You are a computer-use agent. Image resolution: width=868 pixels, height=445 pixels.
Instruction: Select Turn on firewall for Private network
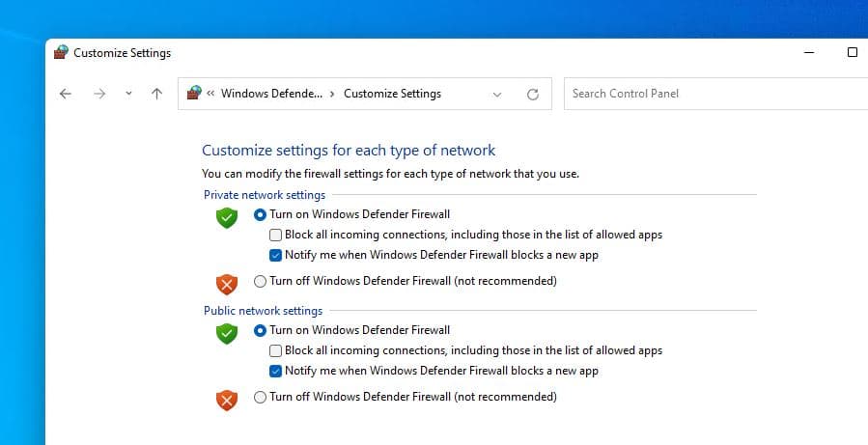[x=260, y=214]
